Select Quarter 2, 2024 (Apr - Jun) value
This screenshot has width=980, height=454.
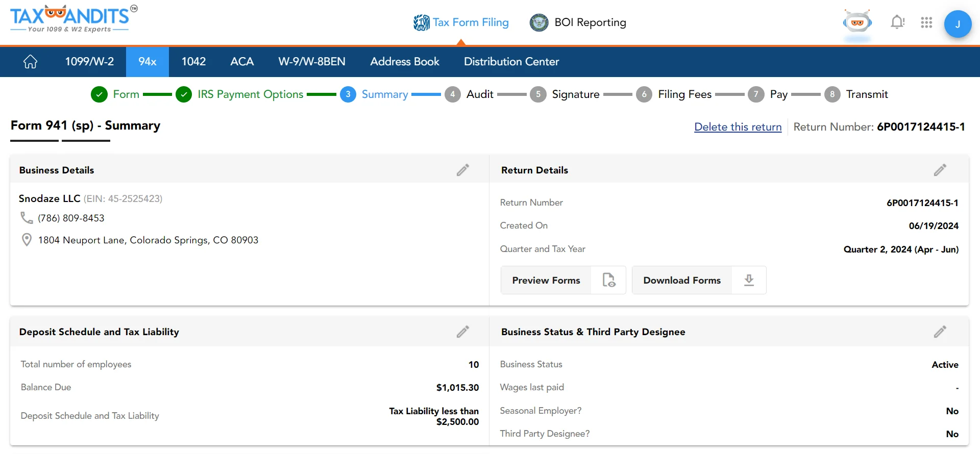901,249
